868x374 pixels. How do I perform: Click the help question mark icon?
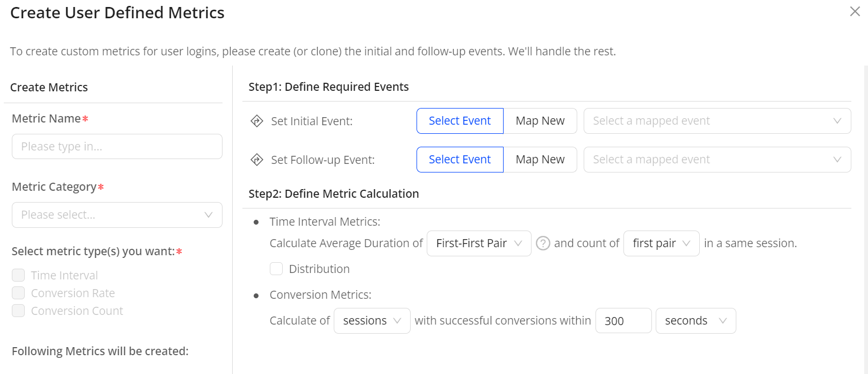point(543,243)
